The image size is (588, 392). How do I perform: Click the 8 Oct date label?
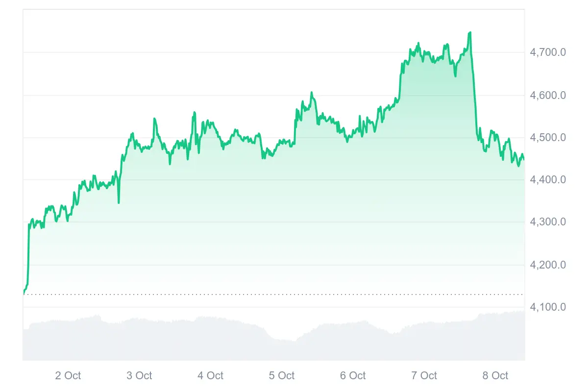tap(495, 376)
